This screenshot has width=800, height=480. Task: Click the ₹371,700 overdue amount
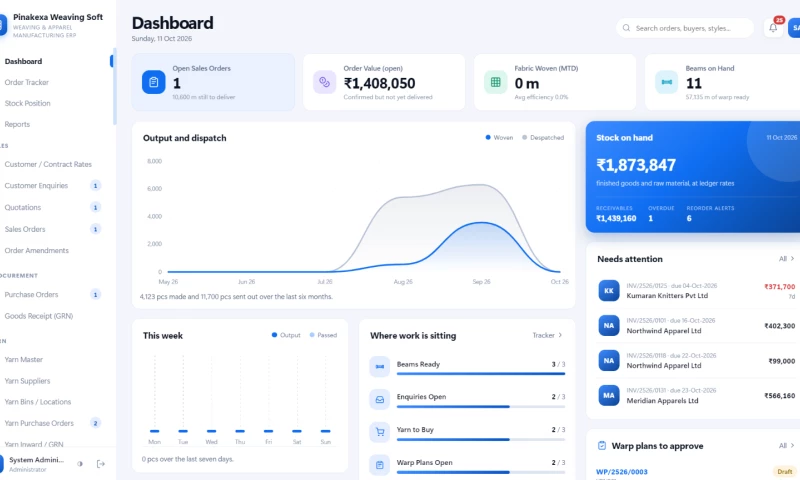(x=779, y=287)
